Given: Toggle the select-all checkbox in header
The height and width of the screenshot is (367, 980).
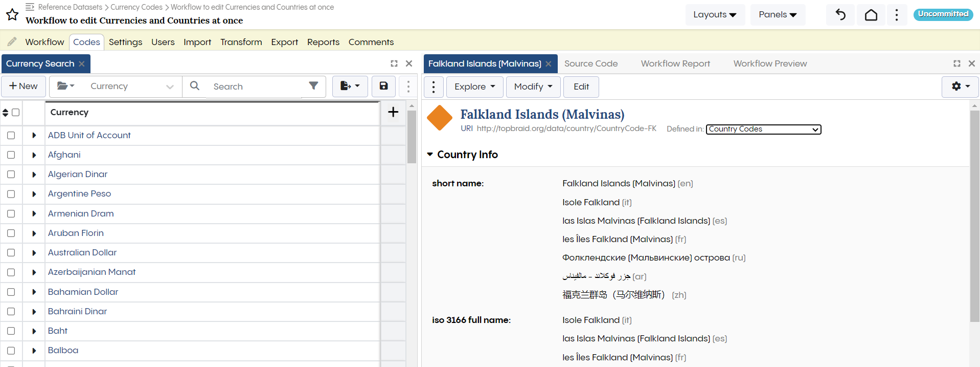Looking at the screenshot, I should (x=16, y=113).
